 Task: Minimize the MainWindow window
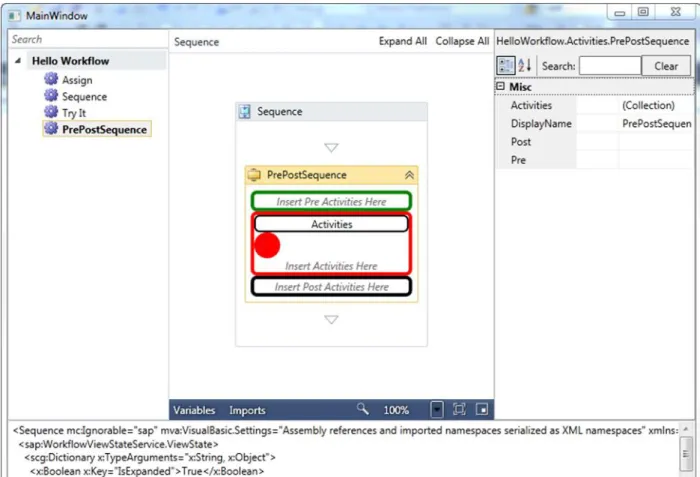619,13
